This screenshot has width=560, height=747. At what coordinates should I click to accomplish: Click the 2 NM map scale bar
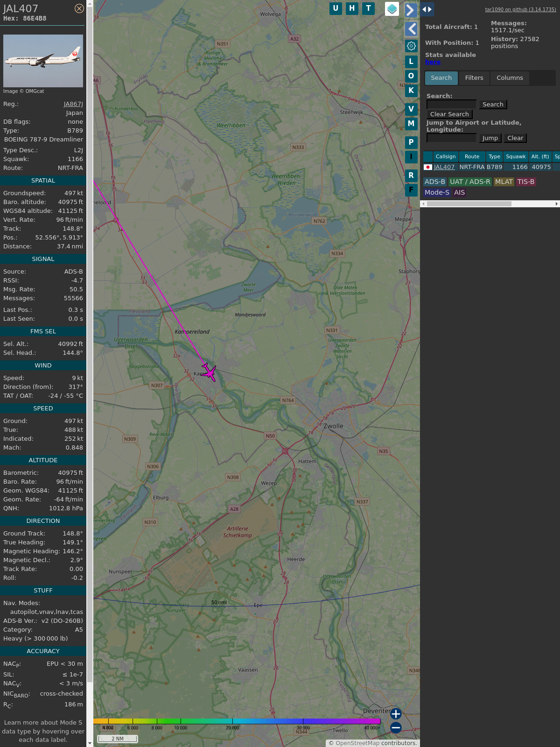[118, 739]
